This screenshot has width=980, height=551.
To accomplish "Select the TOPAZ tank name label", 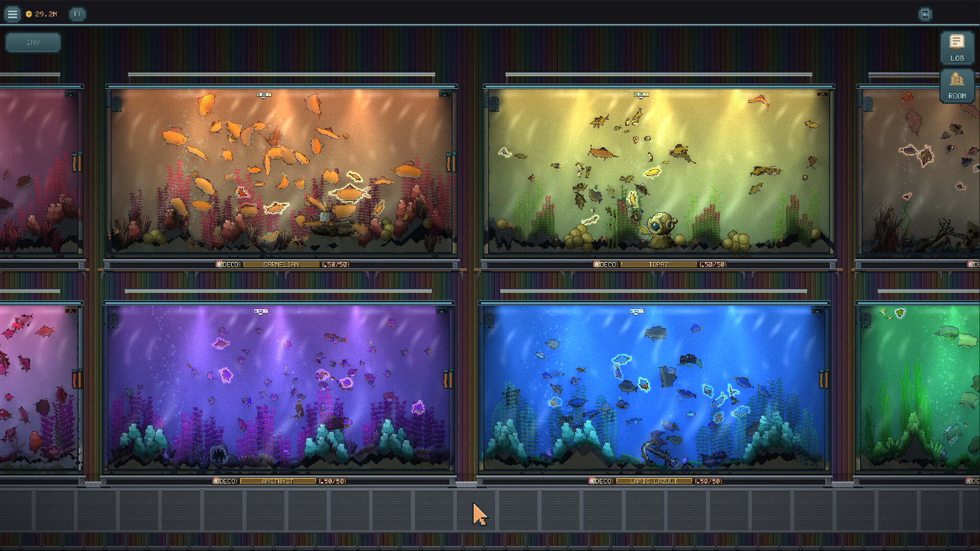I will (x=658, y=265).
